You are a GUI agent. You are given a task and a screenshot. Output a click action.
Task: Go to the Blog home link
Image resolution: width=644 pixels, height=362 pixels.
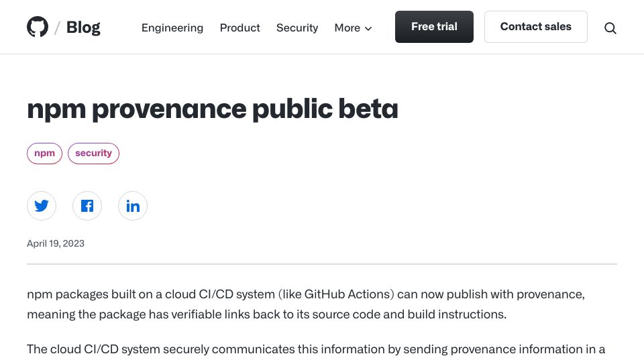[83, 27]
